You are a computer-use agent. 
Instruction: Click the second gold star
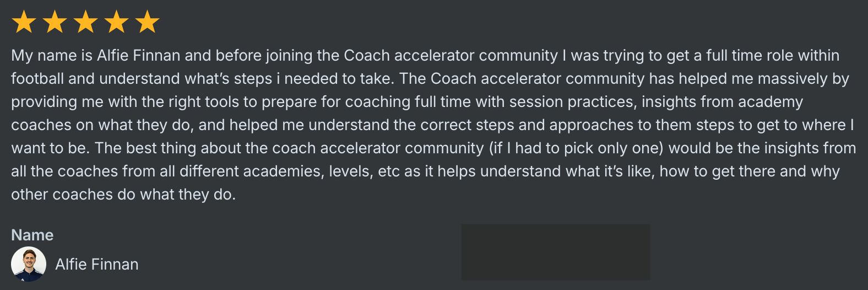tap(55, 23)
